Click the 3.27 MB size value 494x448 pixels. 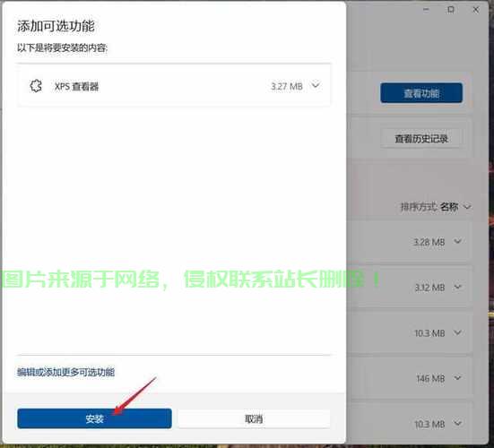tap(287, 86)
